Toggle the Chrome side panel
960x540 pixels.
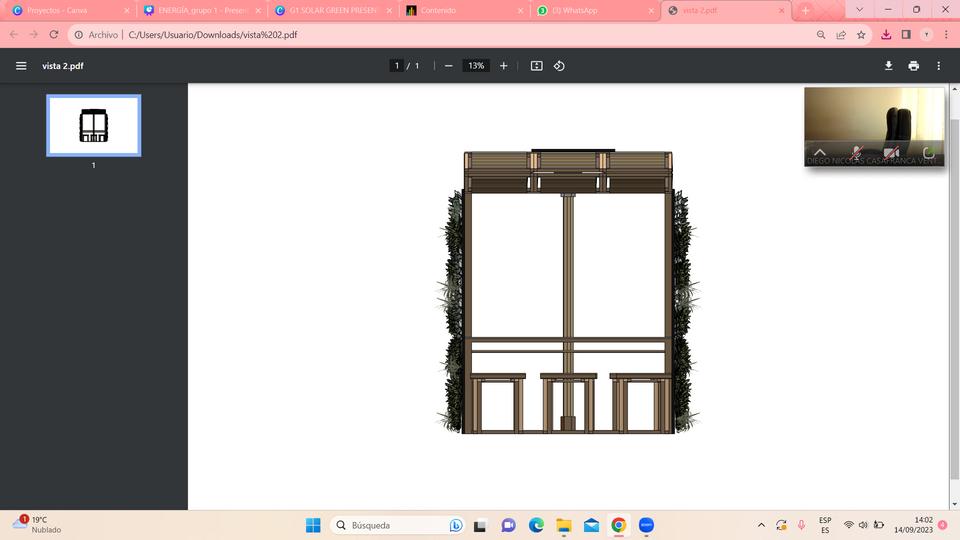[x=906, y=35]
